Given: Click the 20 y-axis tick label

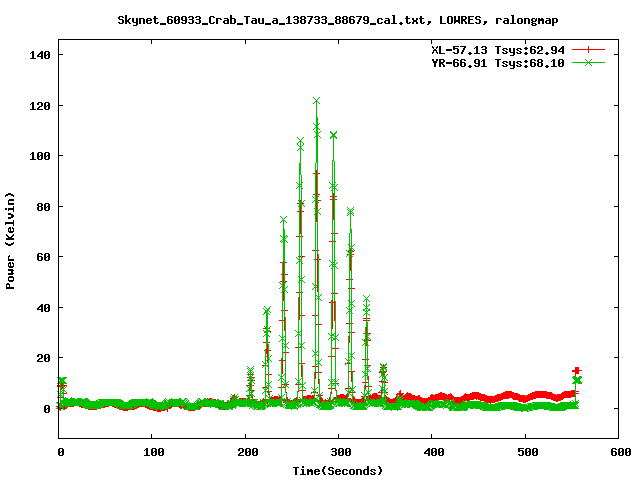Looking at the screenshot, I should 44,358.
